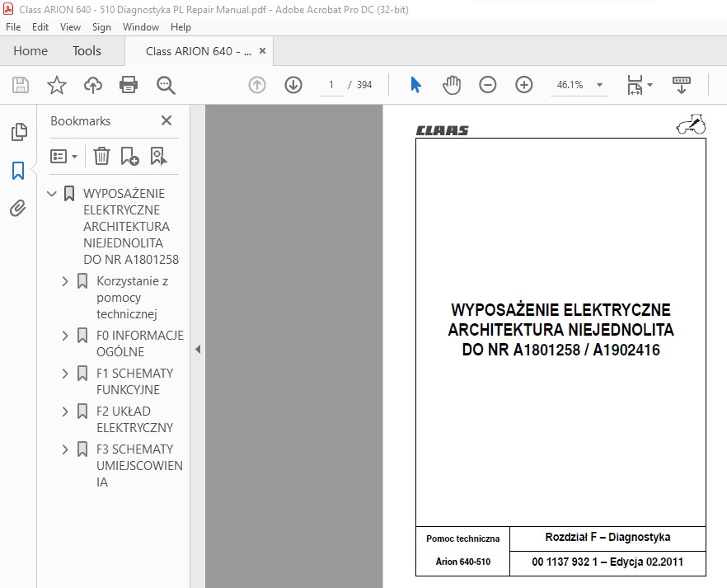This screenshot has height=588, width=727.
Task: Open the Help menu
Action: (181, 27)
